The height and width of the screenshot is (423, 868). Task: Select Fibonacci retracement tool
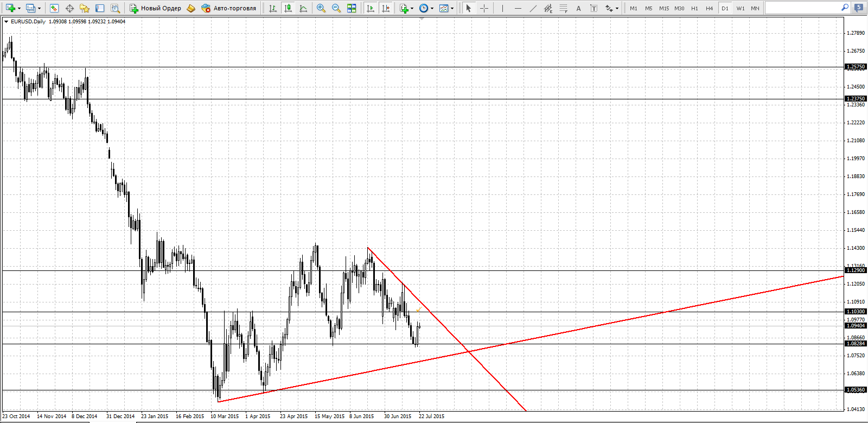(x=563, y=8)
